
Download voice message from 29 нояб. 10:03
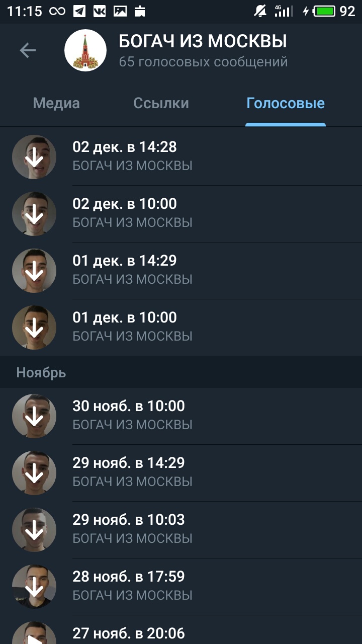34,530
